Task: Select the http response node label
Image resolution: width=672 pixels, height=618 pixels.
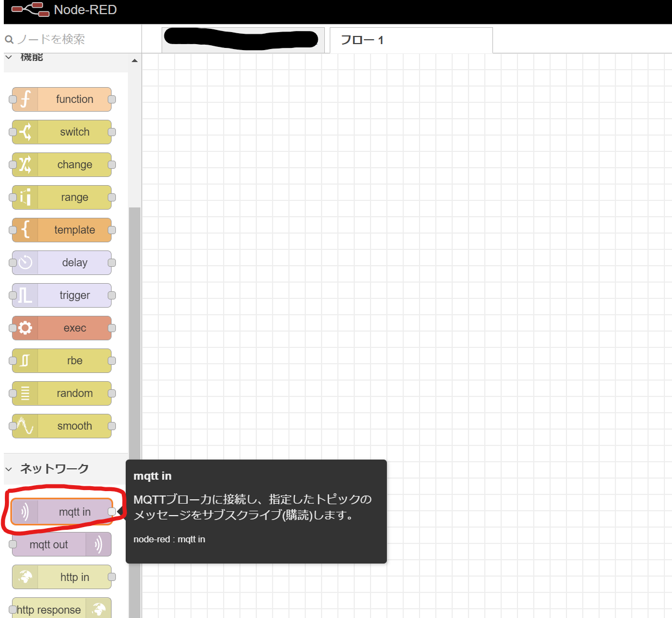Action: [x=49, y=610]
